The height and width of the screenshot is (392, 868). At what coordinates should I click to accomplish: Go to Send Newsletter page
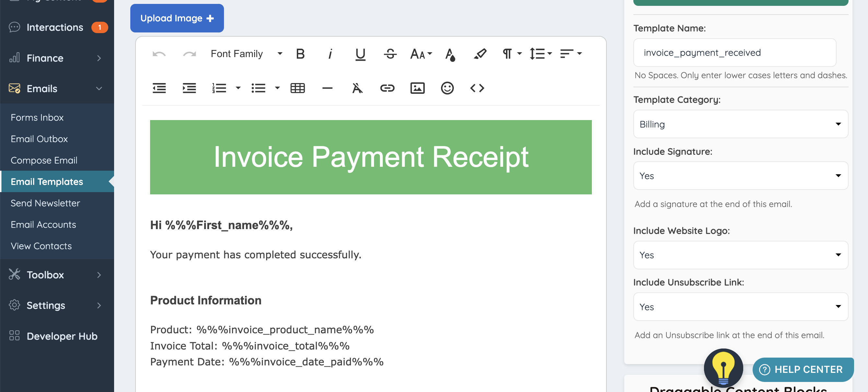45,203
